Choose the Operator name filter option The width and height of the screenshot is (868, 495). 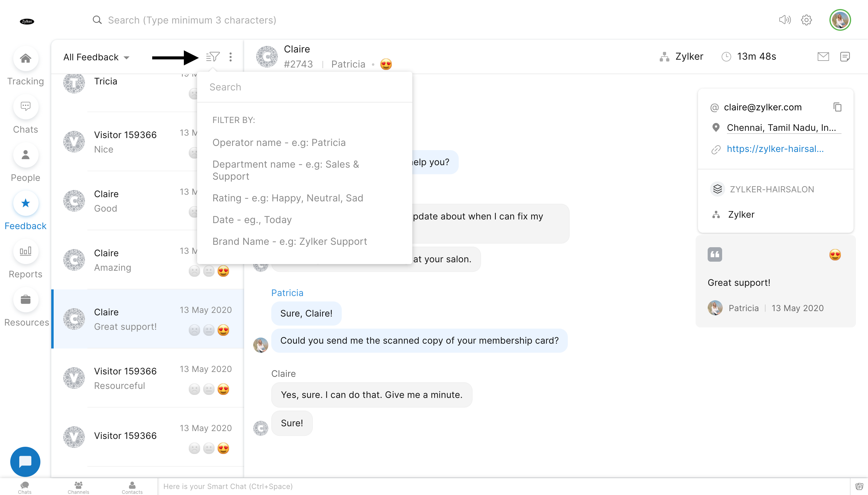tap(279, 143)
